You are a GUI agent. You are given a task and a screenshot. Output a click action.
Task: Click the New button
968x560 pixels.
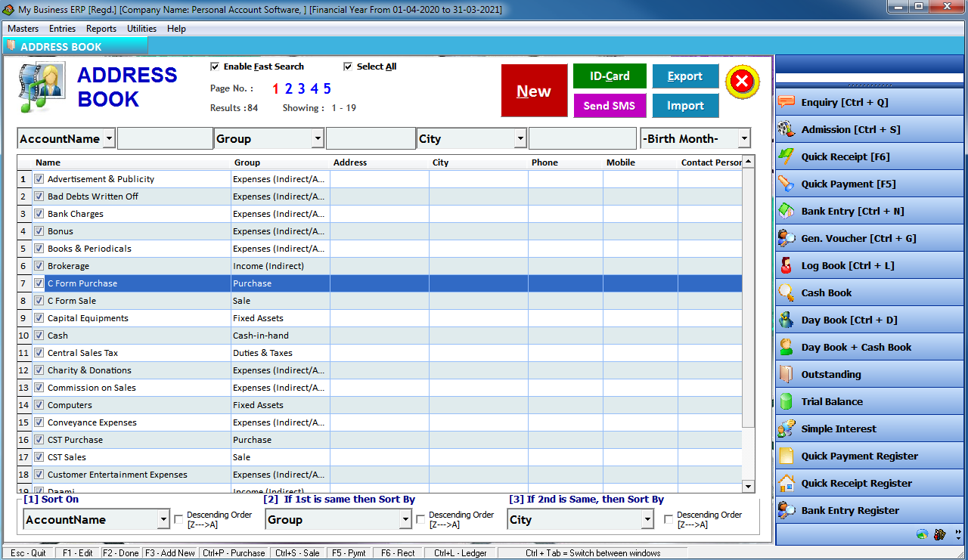point(534,91)
